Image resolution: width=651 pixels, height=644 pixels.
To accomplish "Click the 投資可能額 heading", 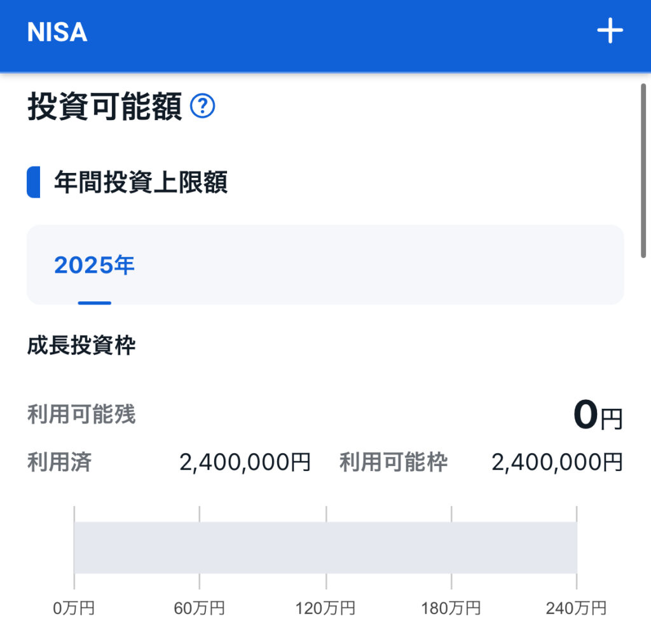I will [105, 106].
